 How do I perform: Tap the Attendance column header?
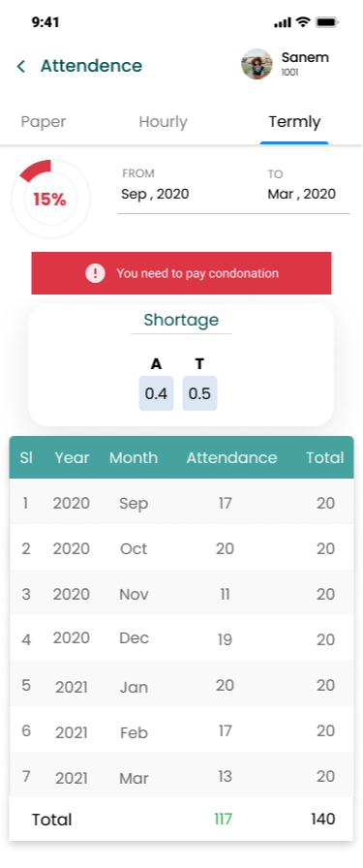[231, 458]
